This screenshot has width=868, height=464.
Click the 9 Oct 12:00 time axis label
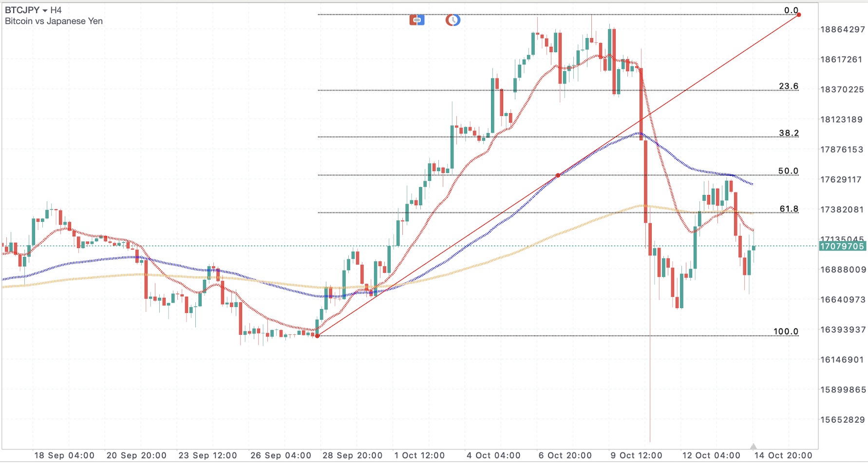coord(636,455)
